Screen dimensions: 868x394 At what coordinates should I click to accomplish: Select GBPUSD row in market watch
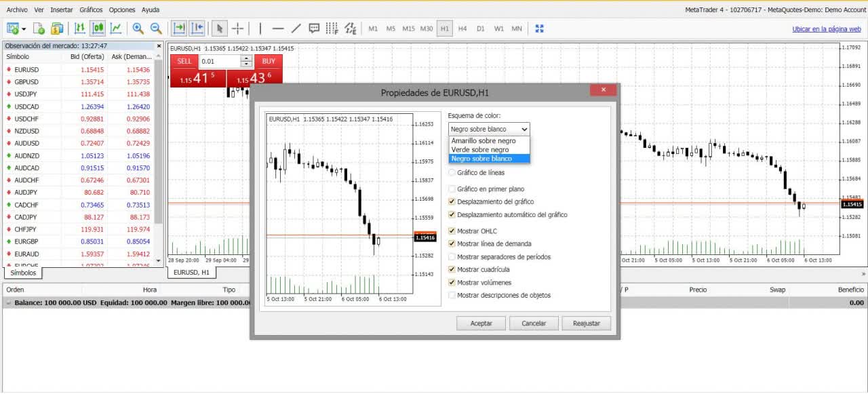[x=78, y=82]
